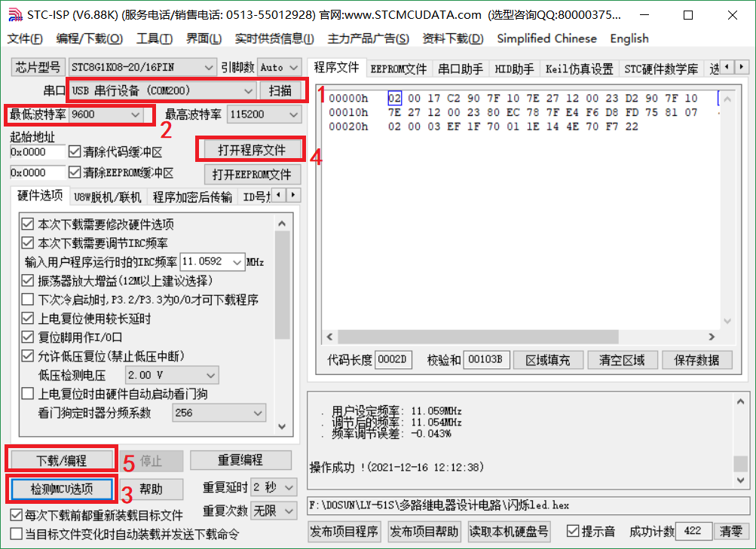756x549 pixels.
Task: Open the 工具(T) menu
Action: click(155, 38)
